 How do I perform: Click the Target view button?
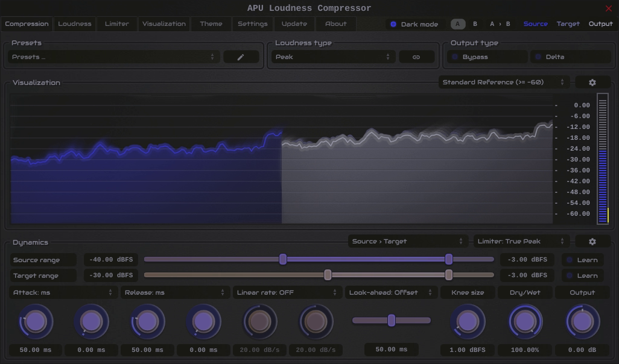click(x=568, y=24)
